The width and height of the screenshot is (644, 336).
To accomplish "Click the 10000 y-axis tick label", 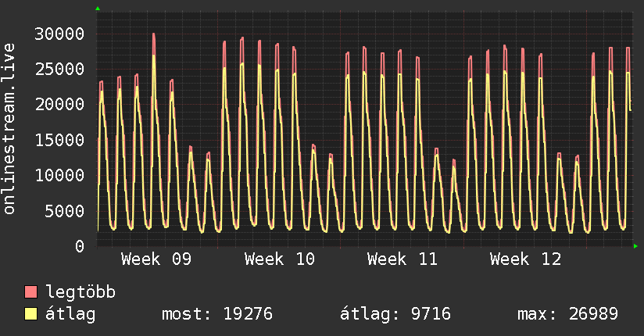I will (59, 175).
